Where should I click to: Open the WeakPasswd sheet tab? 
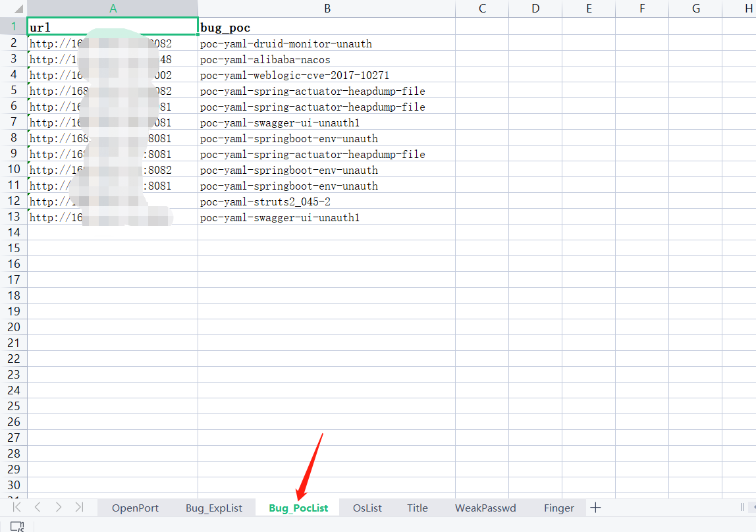pos(485,508)
